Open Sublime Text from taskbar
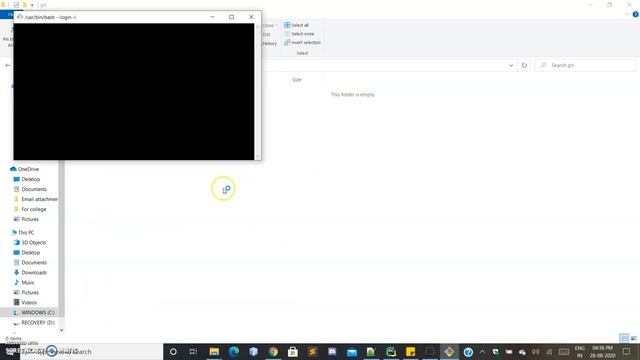The height and width of the screenshot is (360, 640). point(312,351)
